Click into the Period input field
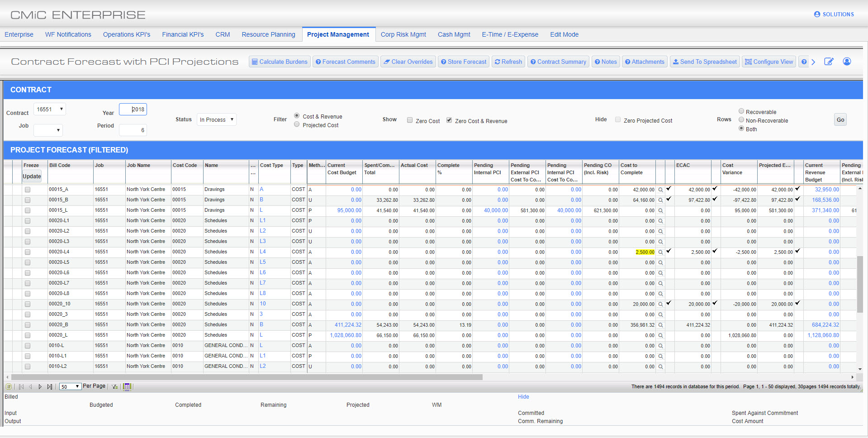 click(133, 130)
